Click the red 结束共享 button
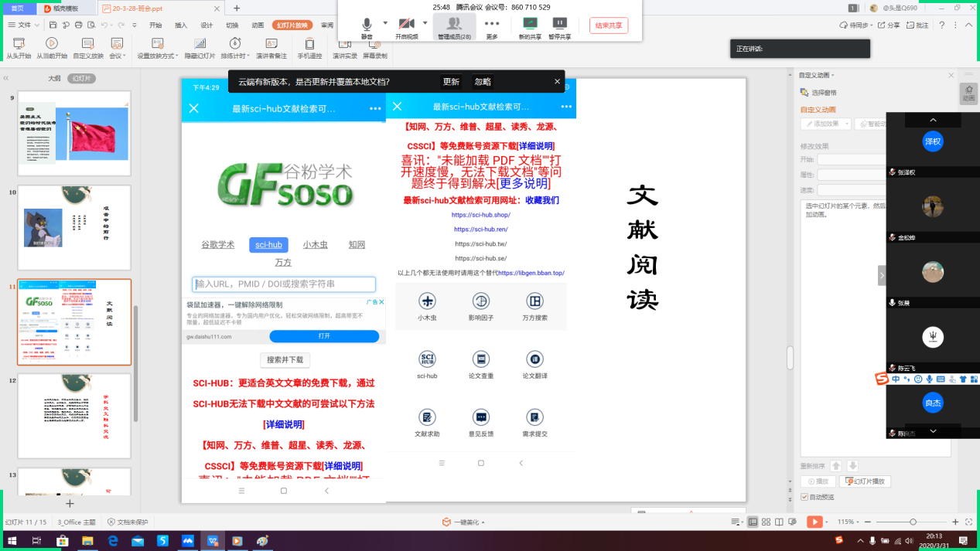Screen dimensions: 980x551 click(608, 25)
